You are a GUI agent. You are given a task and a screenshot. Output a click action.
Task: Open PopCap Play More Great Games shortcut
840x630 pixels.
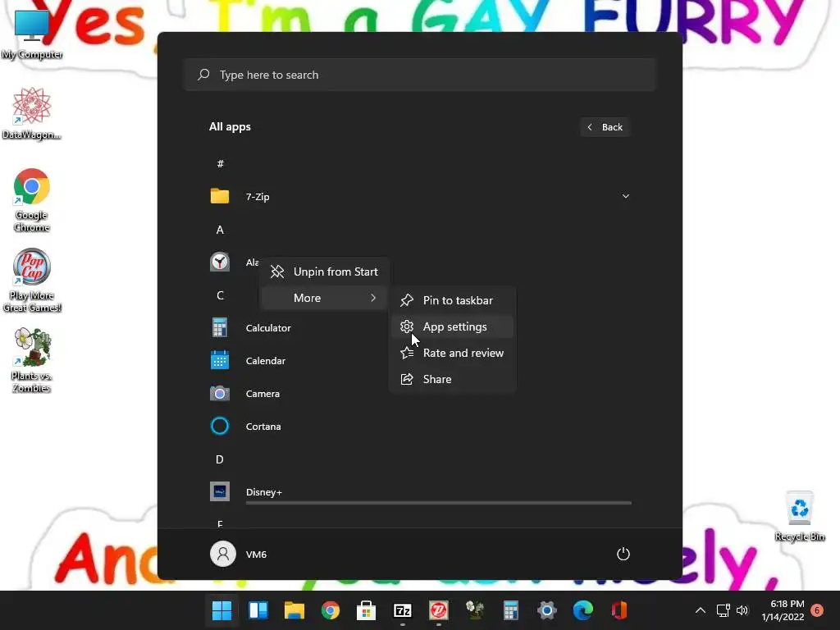[32, 280]
